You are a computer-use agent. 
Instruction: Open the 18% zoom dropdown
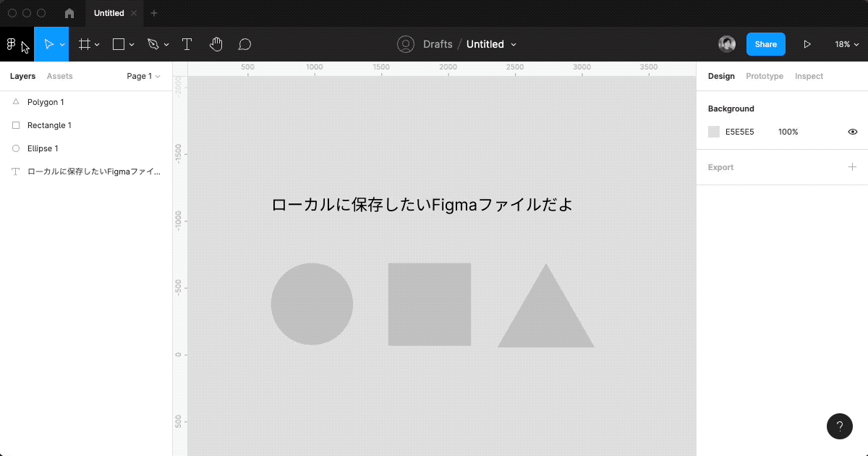click(846, 44)
